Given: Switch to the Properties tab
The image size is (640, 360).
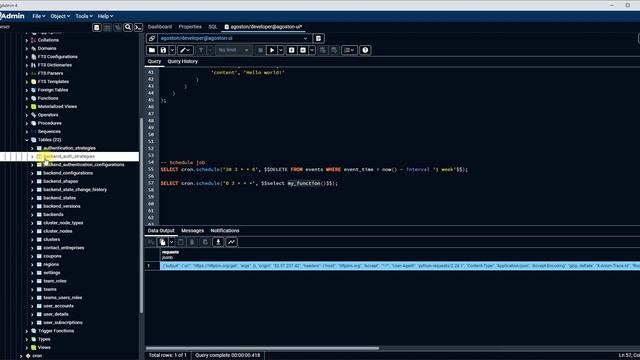Looking at the screenshot, I should click(190, 27).
